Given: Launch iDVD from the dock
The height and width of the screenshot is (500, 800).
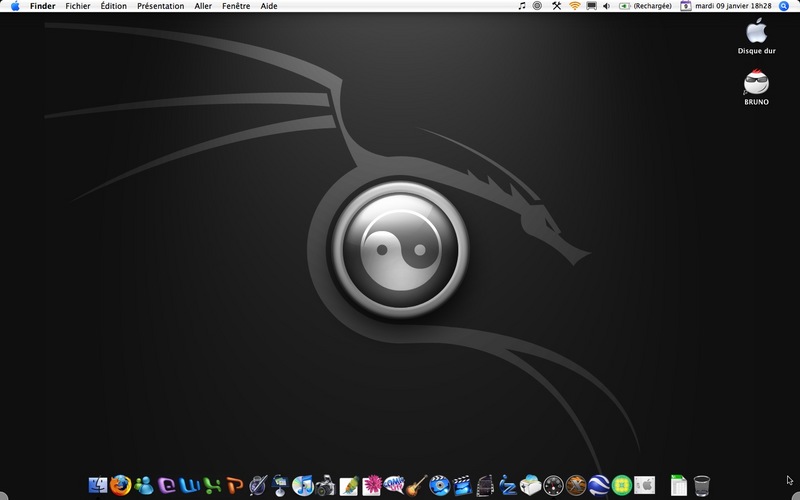Looking at the screenshot, I should 439,485.
